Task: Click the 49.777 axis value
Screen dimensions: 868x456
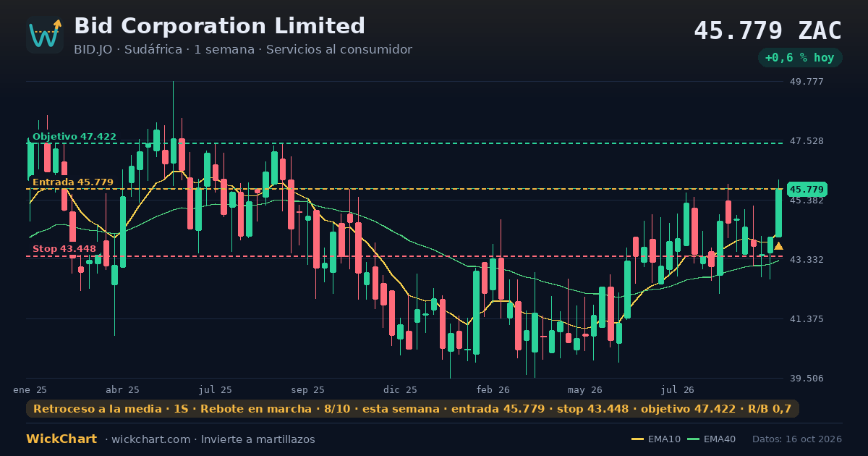Action: click(x=807, y=81)
